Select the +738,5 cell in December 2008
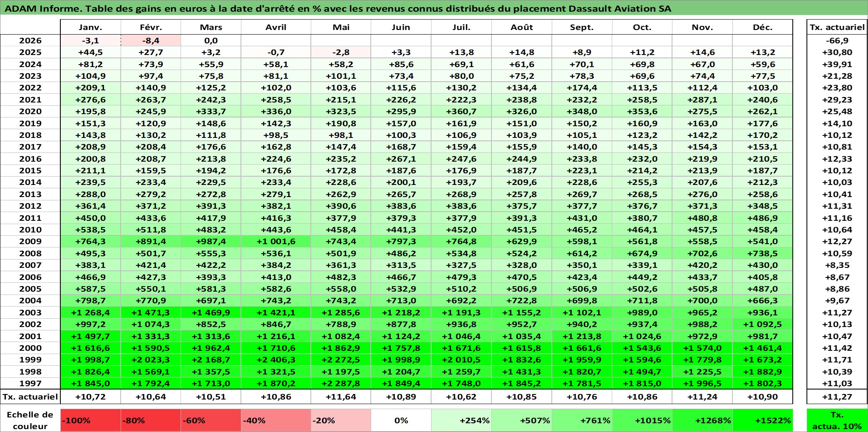This screenshot has width=868, height=432. click(x=763, y=253)
